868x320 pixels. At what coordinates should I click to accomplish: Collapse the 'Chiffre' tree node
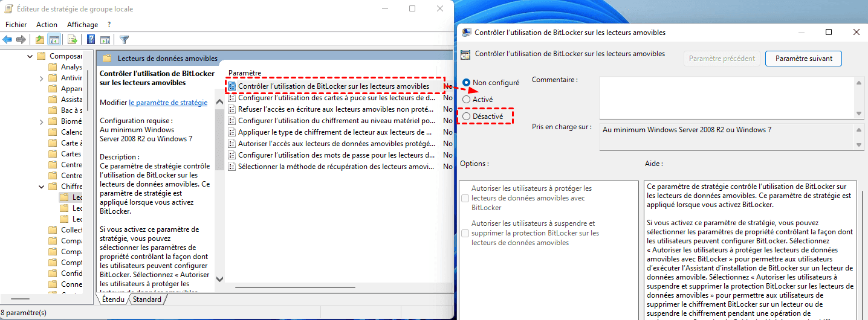coord(41,187)
